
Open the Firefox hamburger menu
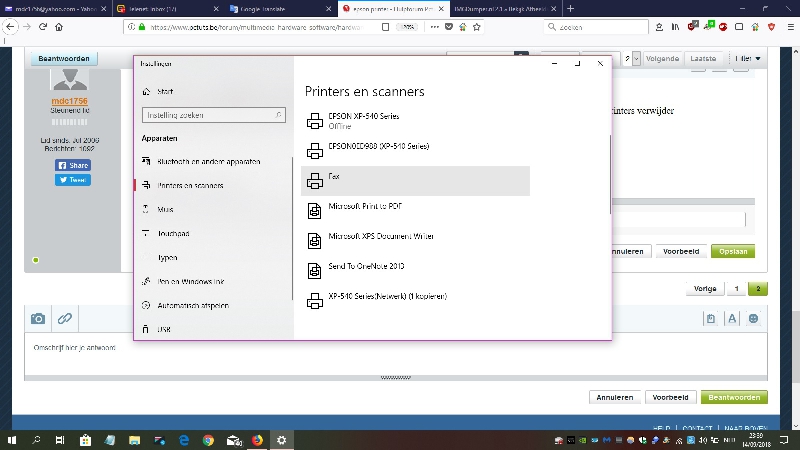point(790,27)
